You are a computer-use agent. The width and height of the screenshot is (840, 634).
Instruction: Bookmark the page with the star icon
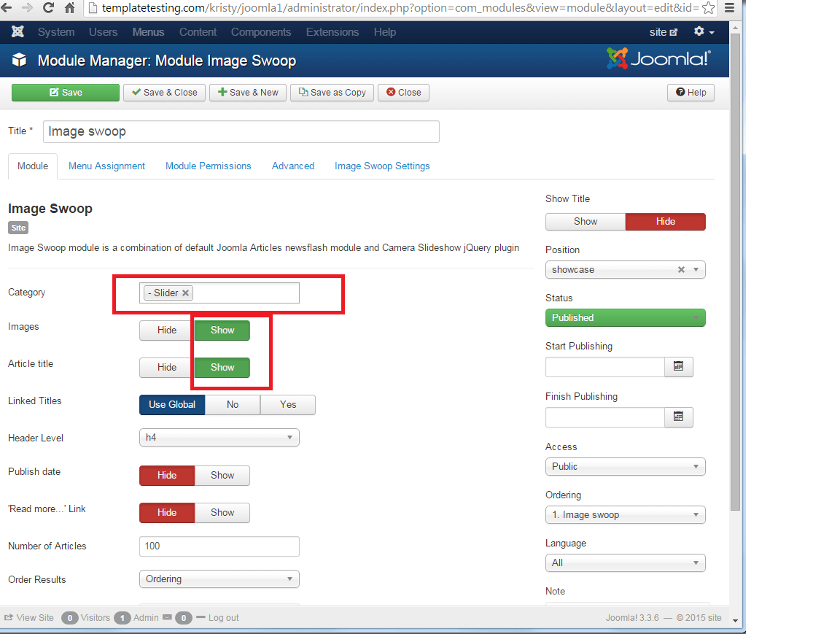708,8
